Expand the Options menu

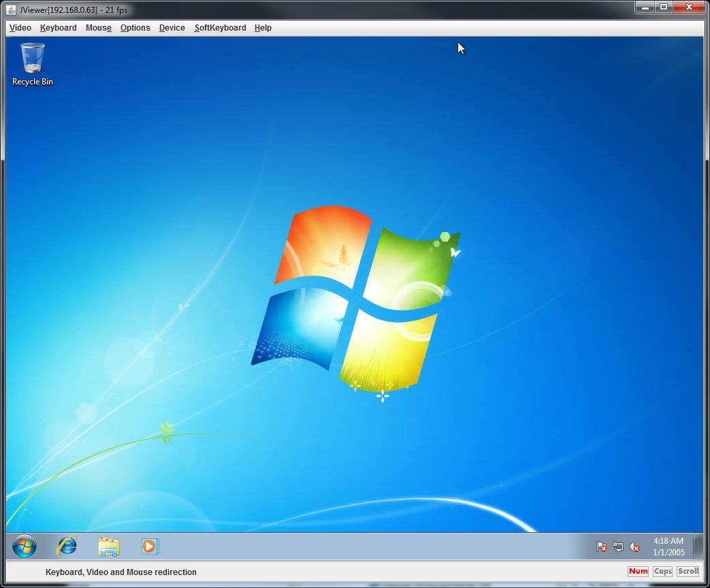tap(135, 28)
